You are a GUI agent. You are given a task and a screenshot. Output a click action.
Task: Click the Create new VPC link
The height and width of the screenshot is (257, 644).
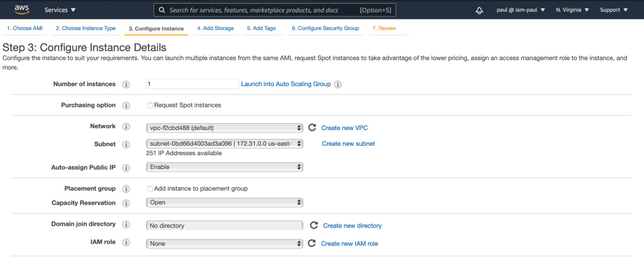click(x=345, y=128)
